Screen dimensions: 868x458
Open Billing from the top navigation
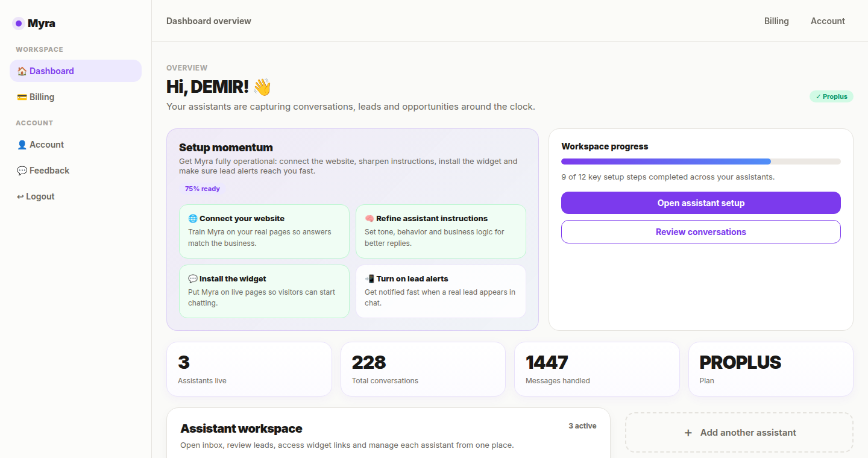click(x=776, y=20)
